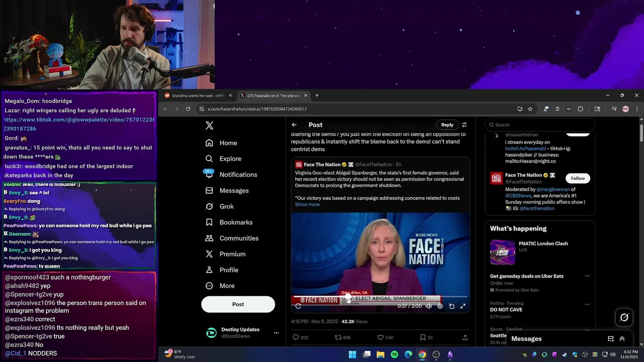Viewport: 644px width, 362px height.
Task: Open the @margbrennan mention link
Action: click(553, 190)
